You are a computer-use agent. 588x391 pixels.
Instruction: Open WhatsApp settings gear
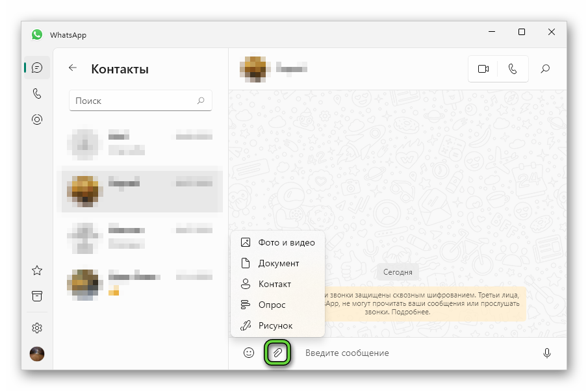[37, 328]
